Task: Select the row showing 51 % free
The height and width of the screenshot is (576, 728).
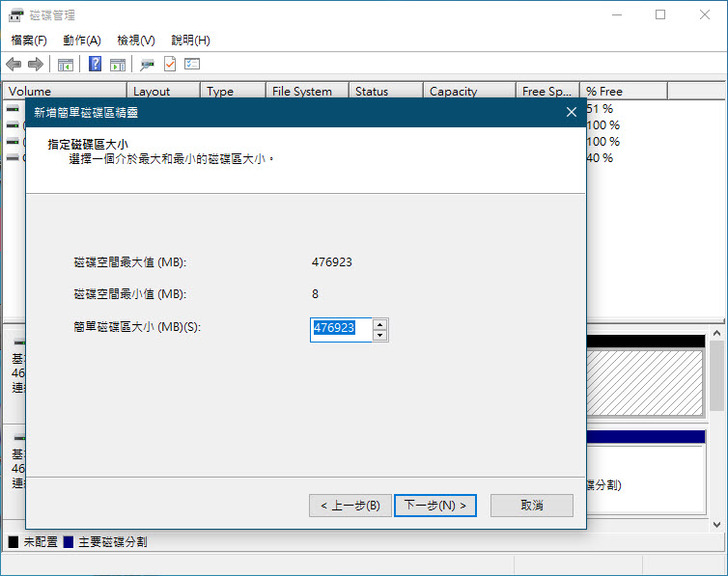Action: (600, 109)
